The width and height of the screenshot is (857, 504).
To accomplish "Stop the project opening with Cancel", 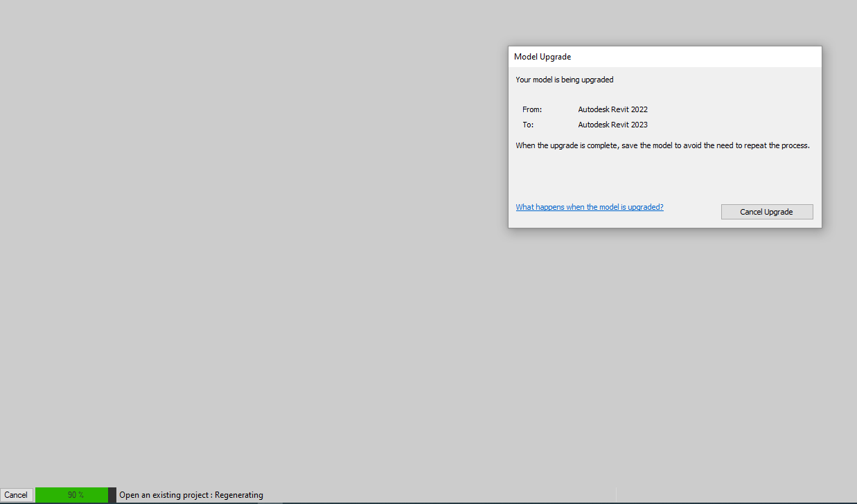I will (x=17, y=494).
